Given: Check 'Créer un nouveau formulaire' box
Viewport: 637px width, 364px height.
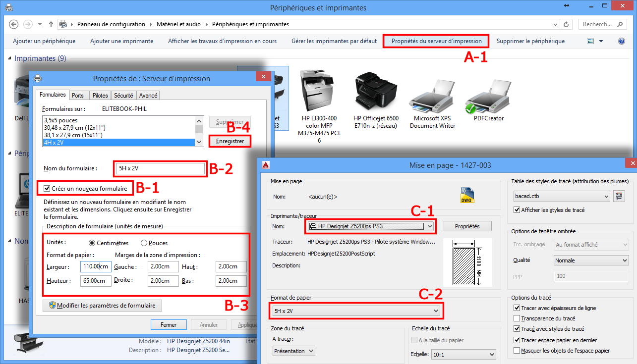Looking at the screenshot, I should tap(47, 188).
